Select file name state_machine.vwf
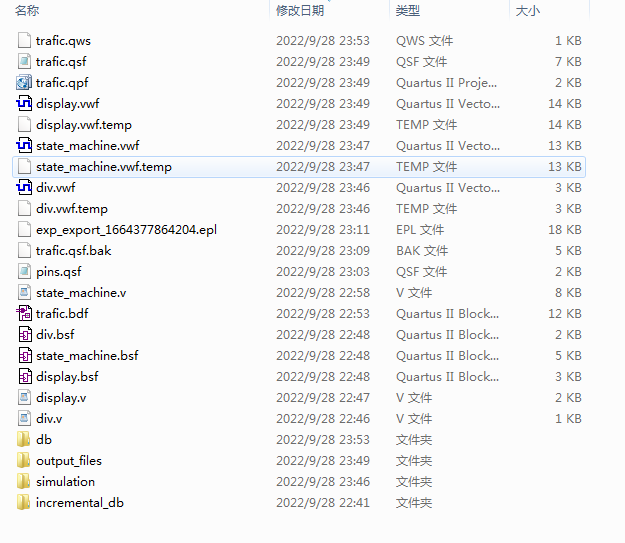The image size is (625, 543). tap(88, 146)
